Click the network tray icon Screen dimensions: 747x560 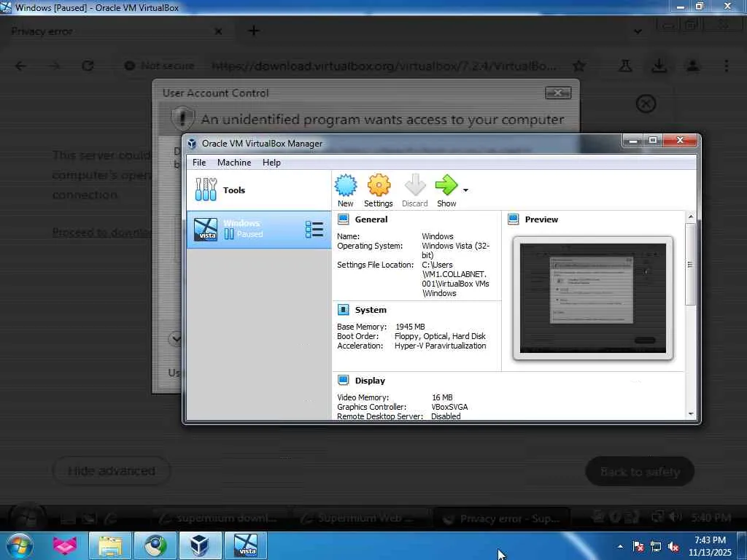(x=656, y=546)
